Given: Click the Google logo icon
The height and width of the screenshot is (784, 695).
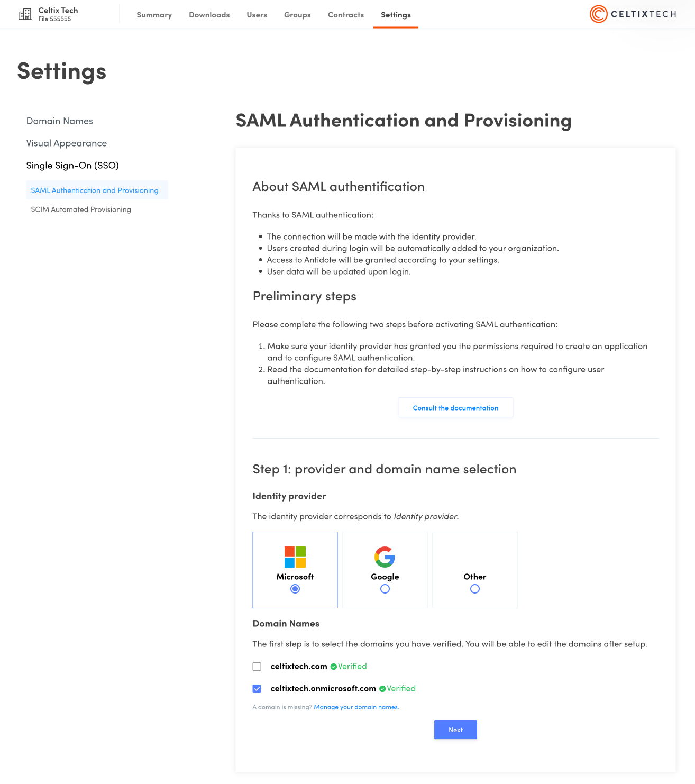Looking at the screenshot, I should (x=385, y=557).
